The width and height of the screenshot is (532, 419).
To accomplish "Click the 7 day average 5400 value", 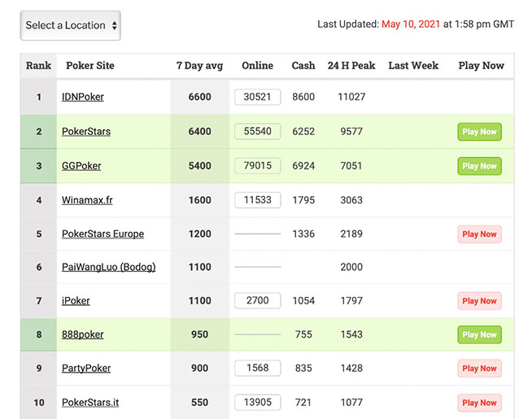I will tap(200, 166).
